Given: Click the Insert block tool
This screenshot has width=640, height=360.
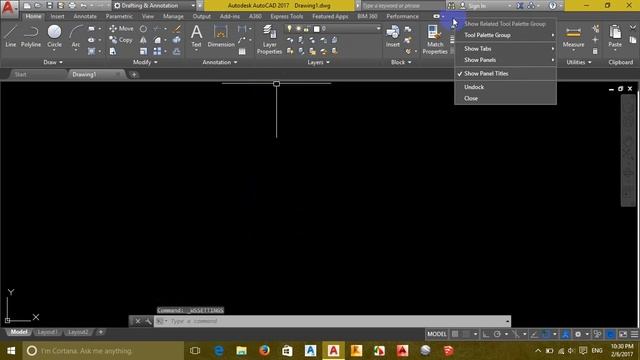Looking at the screenshot, I should click(393, 36).
